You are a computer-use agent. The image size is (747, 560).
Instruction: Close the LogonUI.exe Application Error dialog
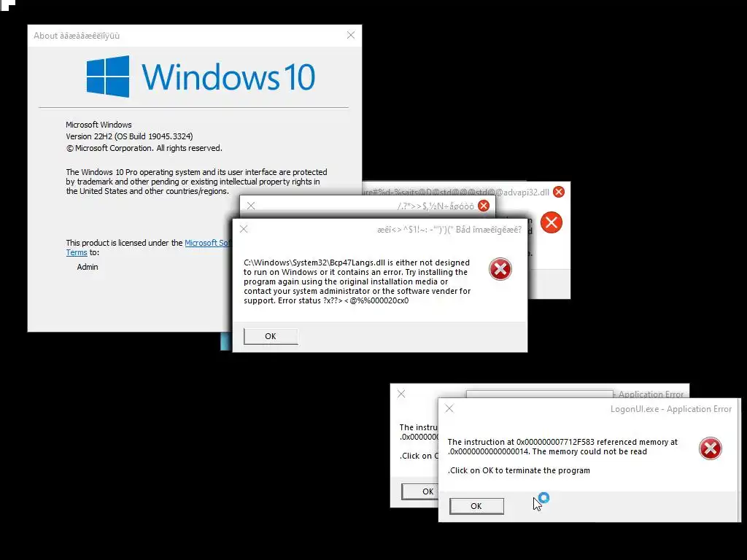click(x=449, y=408)
